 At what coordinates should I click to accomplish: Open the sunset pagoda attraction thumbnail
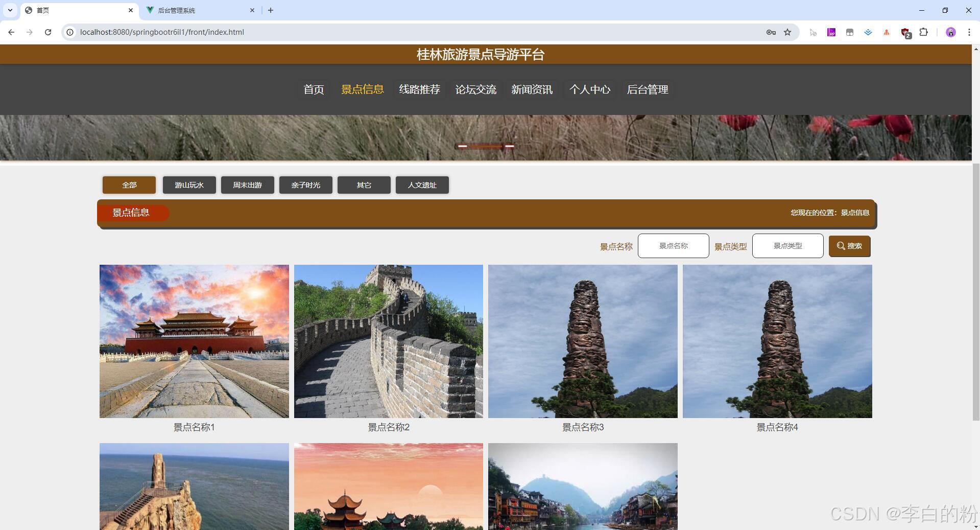click(x=389, y=487)
